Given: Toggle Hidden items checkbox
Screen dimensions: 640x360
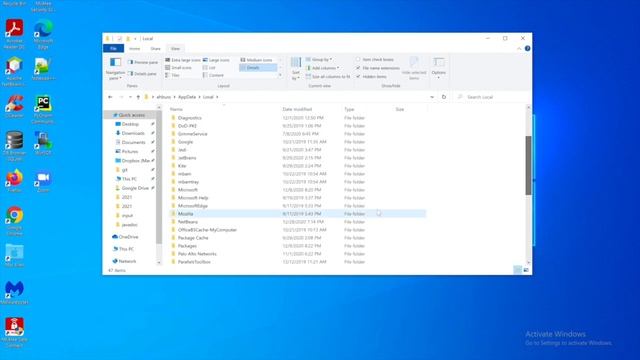Looking at the screenshot, I should [371, 77].
